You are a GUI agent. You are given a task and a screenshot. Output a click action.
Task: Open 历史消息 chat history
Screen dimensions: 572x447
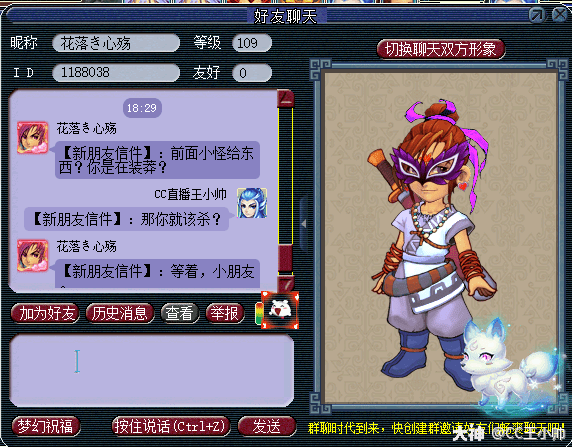(119, 313)
